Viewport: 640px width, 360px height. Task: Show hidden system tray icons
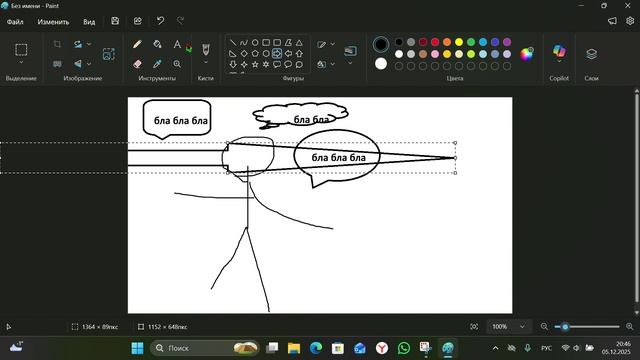[x=495, y=348]
